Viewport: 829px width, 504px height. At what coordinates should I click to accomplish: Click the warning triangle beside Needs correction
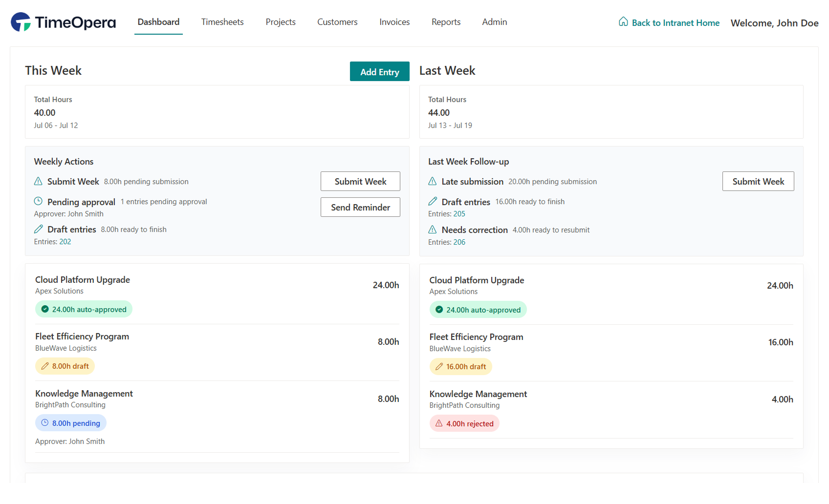[433, 230]
